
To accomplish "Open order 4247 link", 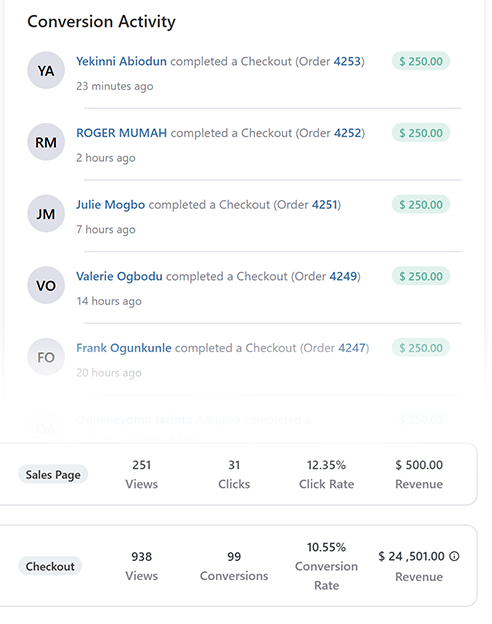I will coord(352,348).
